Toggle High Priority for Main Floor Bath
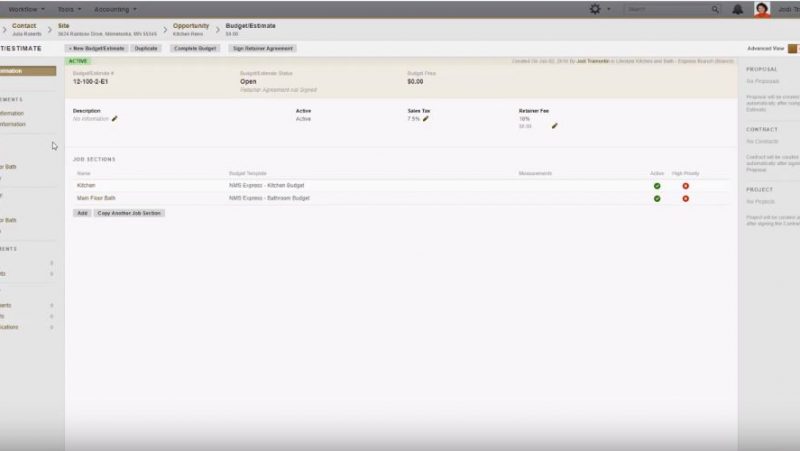Screen dimensions: 800x451 coord(685,198)
